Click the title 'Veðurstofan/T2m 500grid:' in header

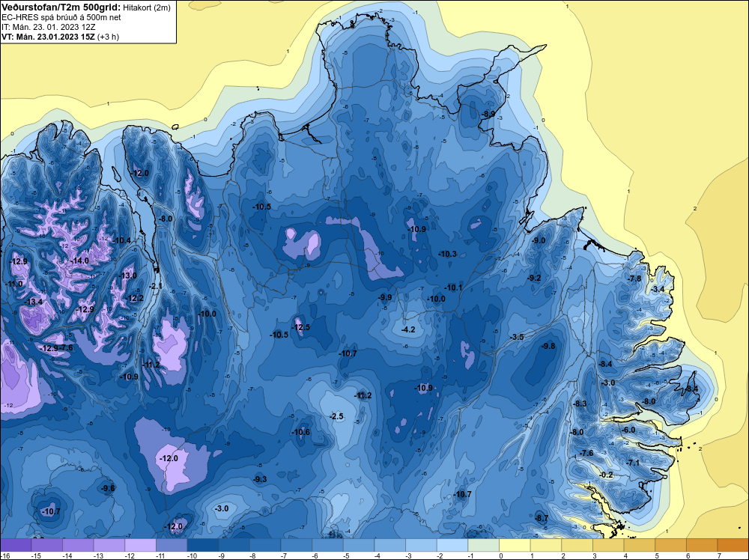[61, 7]
